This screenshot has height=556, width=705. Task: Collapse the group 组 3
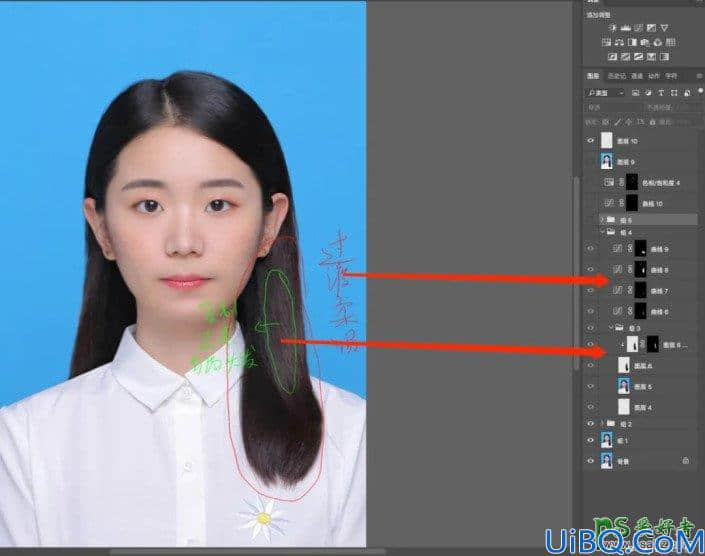pyautogui.click(x=611, y=328)
